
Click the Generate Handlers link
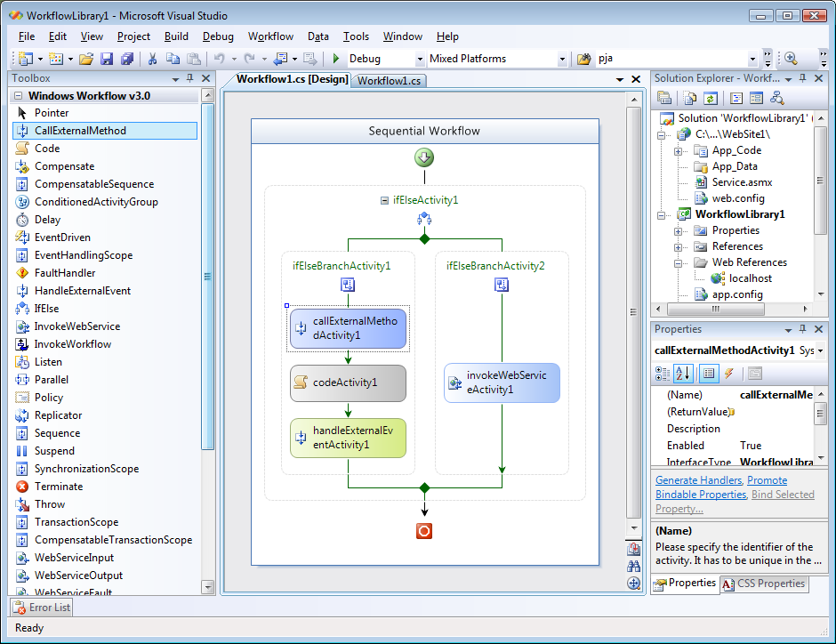698,480
